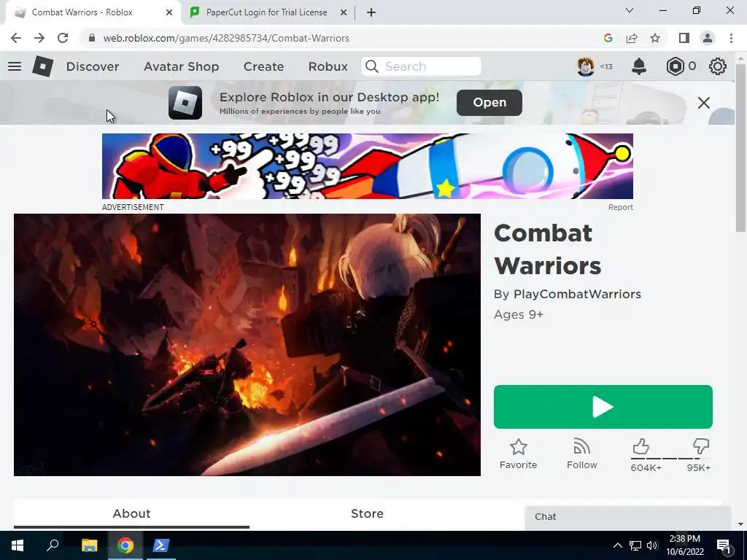Open the Robux page from navbar
This screenshot has height=560, width=747.
tap(328, 66)
